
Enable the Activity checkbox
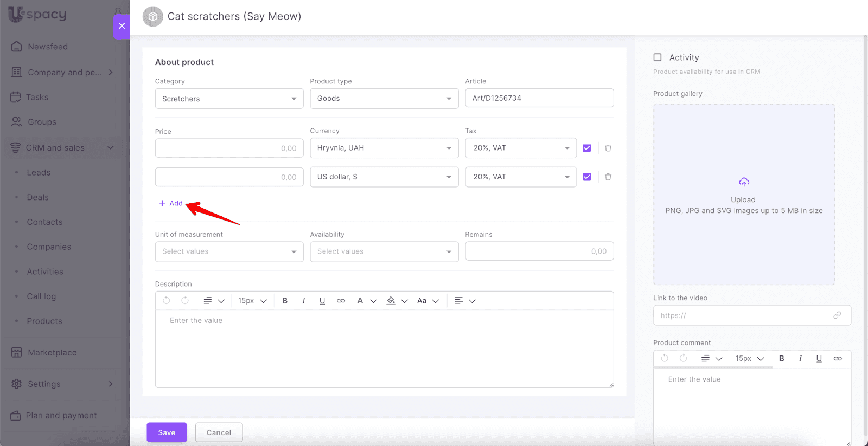658,57
